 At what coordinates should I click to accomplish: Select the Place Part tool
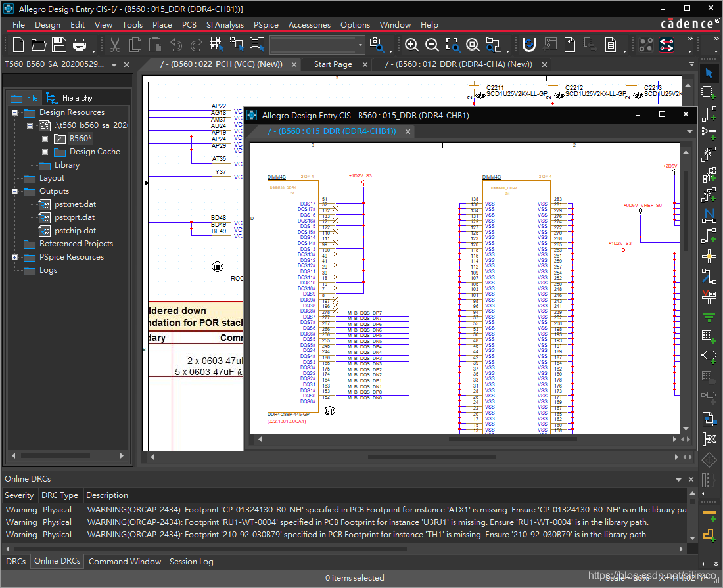[x=709, y=92]
